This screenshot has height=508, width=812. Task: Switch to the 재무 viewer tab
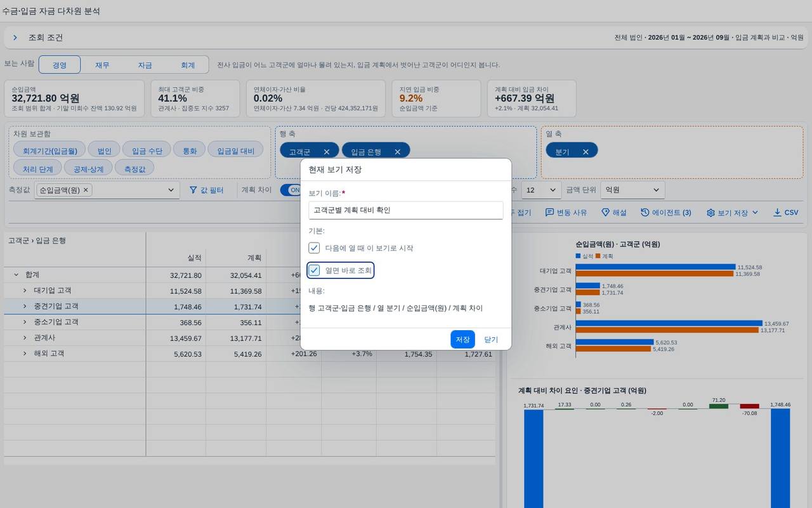coord(102,65)
